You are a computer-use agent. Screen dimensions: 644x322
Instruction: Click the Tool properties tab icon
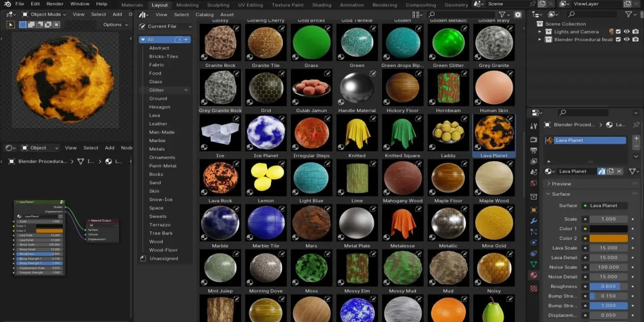[533, 126]
